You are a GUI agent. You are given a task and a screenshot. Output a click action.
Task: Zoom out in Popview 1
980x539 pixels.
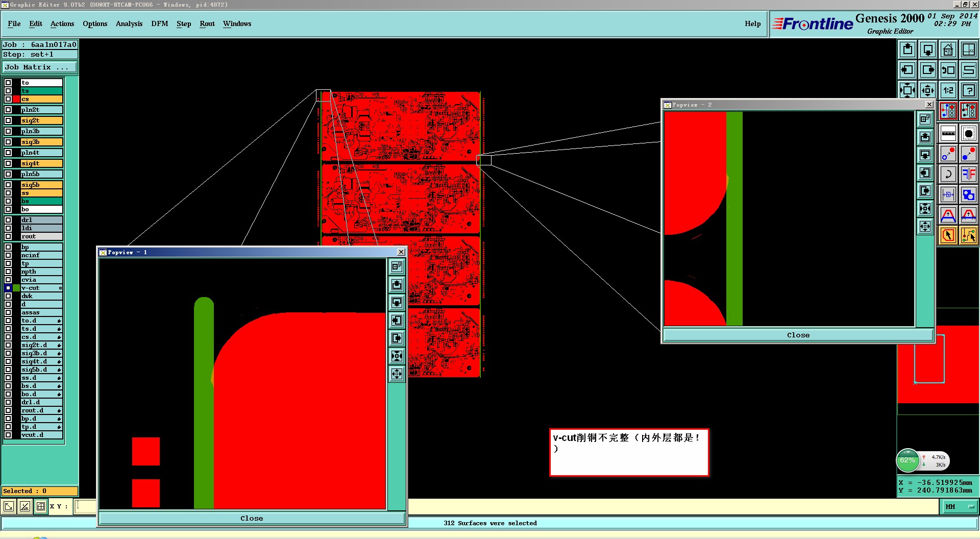click(x=397, y=374)
